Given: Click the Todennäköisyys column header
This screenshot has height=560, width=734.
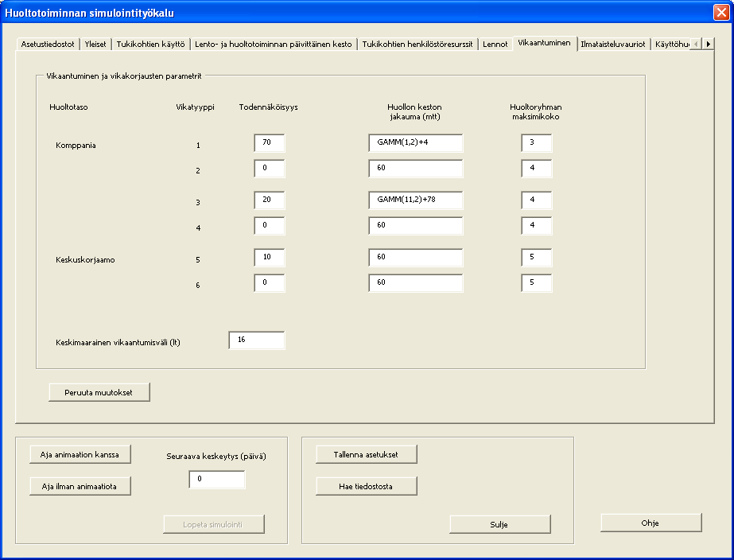Looking at the screenshot, I should coord(268,107).
